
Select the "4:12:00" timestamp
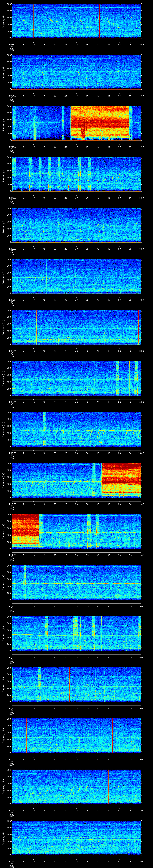click(x=12, y=606)
